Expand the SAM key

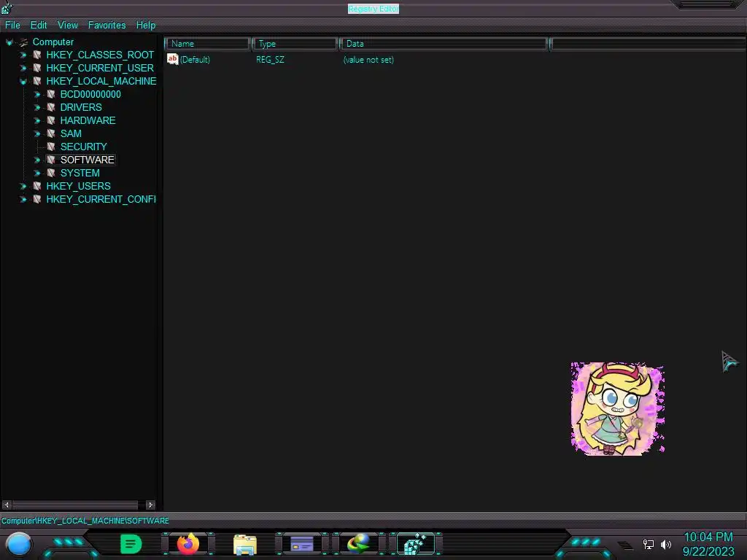coord(36,134)
